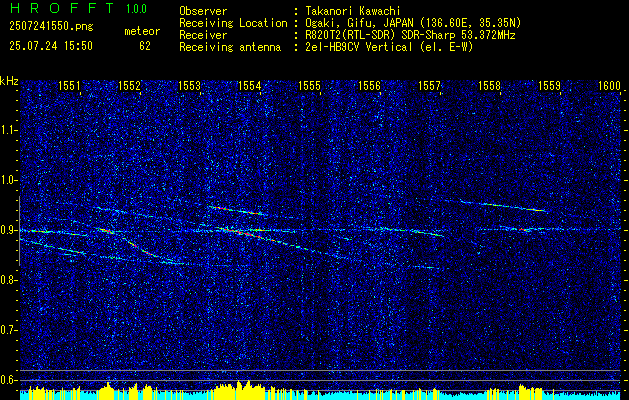Select the filename 2507241550.png

click(51, 27)
